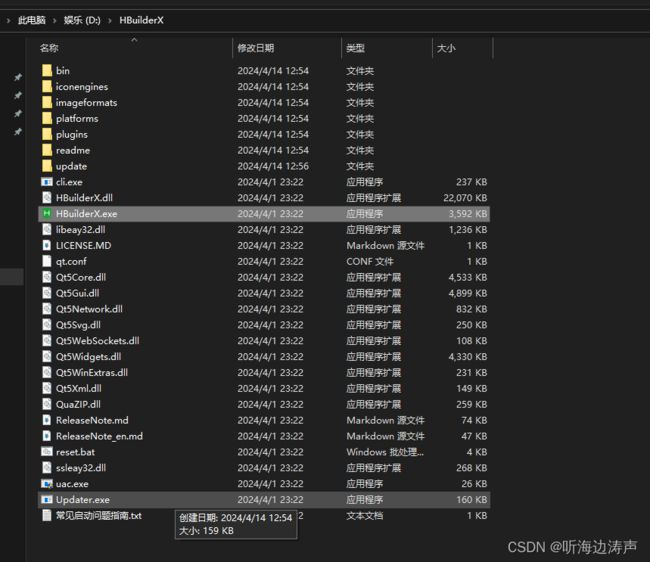Select the file name qt.conf
This screenshot has width=650, height=562.
click(x=71, y=261)
